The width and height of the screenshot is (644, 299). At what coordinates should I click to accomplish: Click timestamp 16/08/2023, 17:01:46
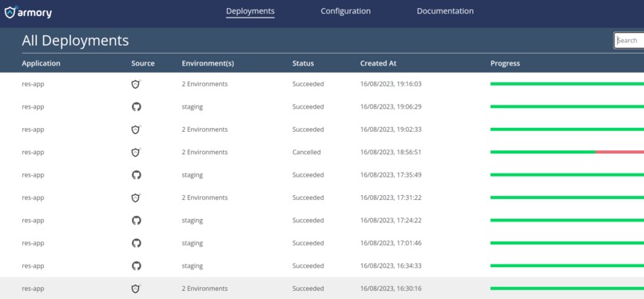tap(391, 243)
